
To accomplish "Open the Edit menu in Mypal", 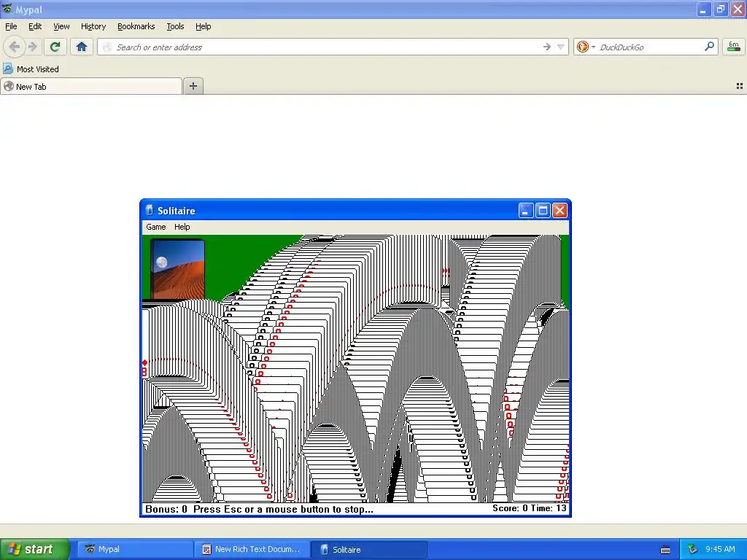I will tap(35, 27).
